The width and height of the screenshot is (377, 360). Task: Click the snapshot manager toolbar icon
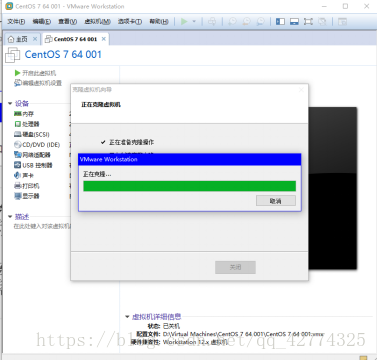[260, 22]
